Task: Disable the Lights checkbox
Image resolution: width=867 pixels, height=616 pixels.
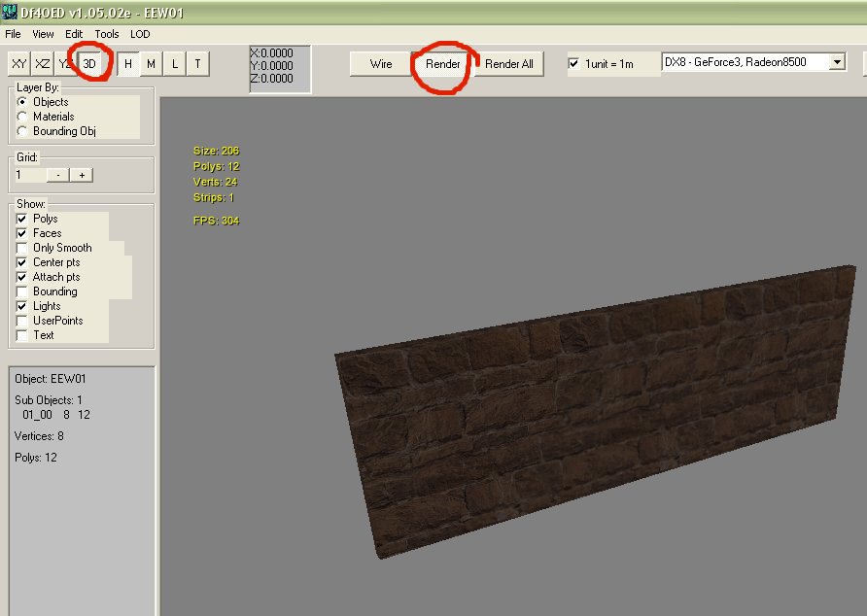Action: click(22, 306)
